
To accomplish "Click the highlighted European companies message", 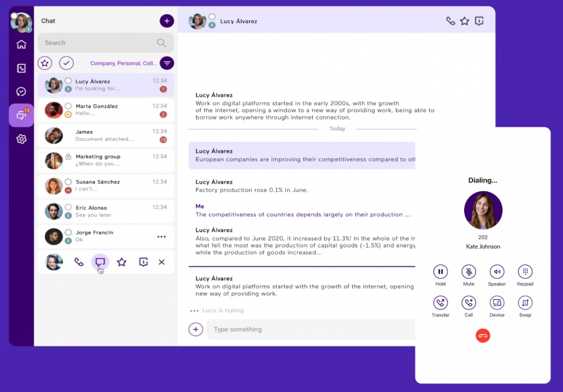I will coord(302,156).
